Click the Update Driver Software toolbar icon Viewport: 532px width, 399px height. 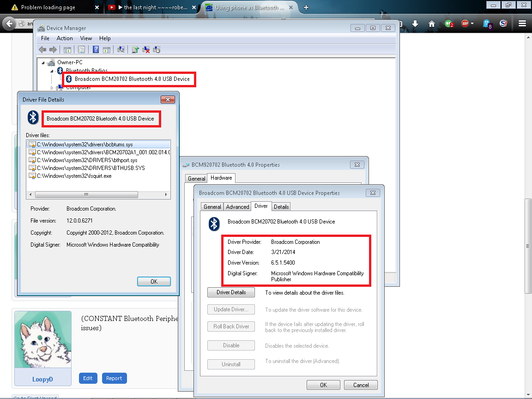(x=135, y=50)
